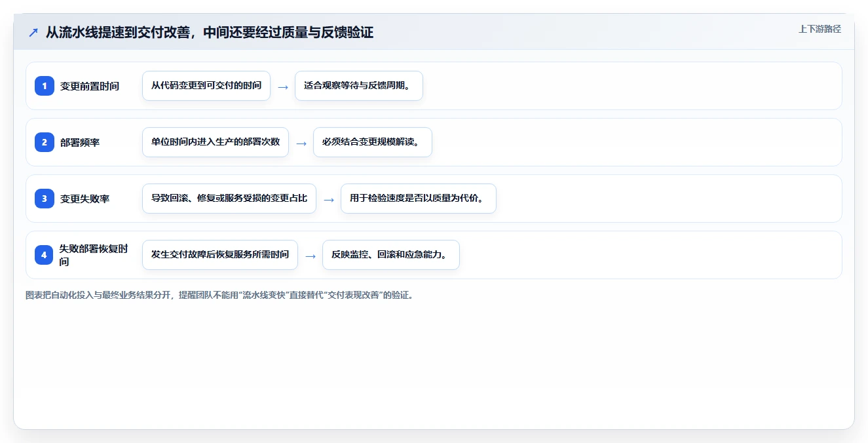Click the footnote starting 图表把自动化投入
Viewport: 868px width, 443px height.
219,296
